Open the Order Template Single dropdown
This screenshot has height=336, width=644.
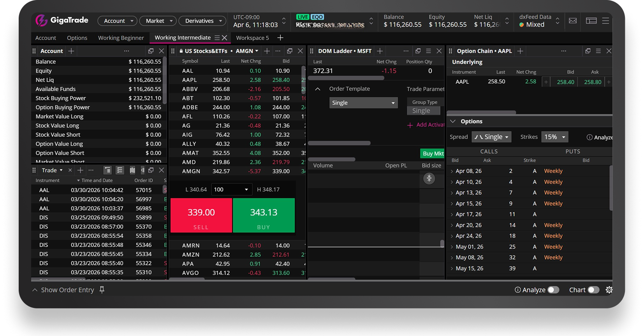coord(364,103)
